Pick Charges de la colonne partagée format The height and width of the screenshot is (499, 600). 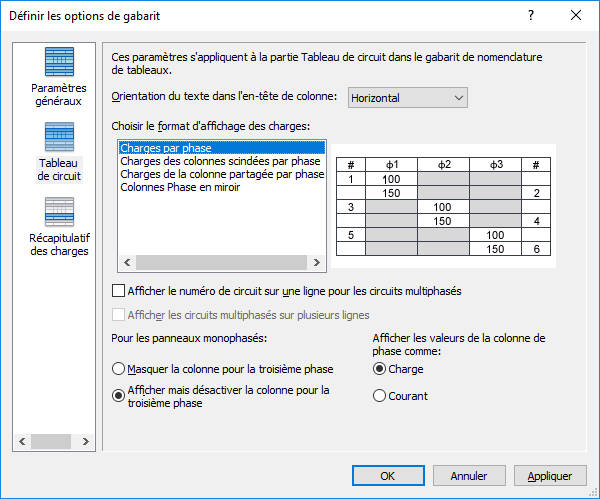222,174
